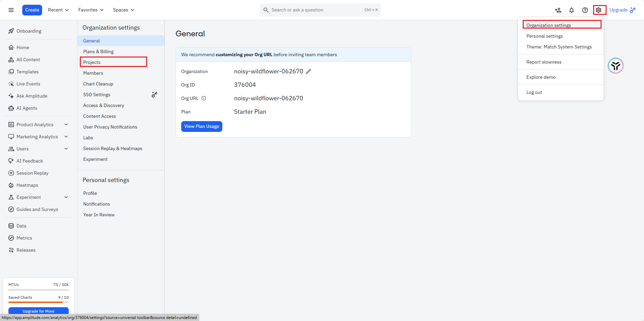Open Session Replay & Heatmaps settings
This screenshot has height=321, width=644.
pos(121,148)
